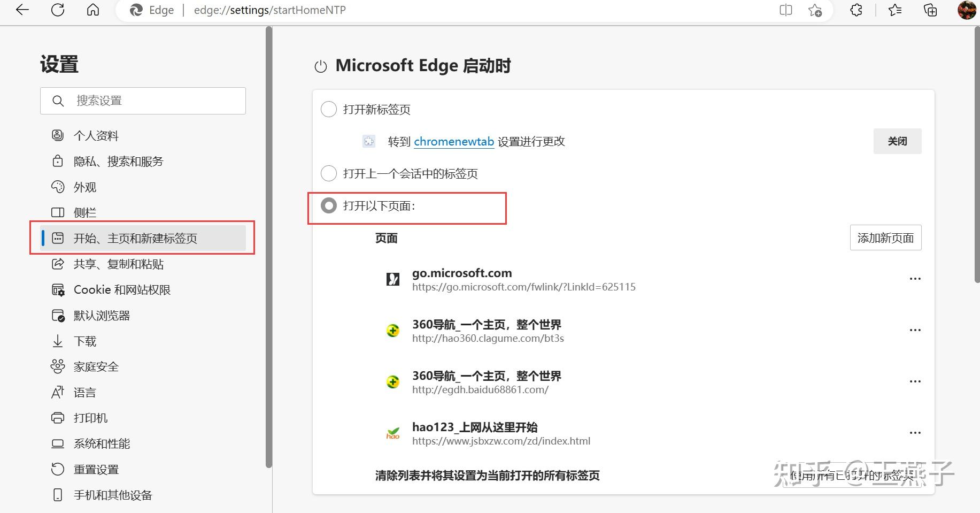Click the split screen icon
Image resolution: width=980 pixels, height=513 pixels.
[785, 10]
